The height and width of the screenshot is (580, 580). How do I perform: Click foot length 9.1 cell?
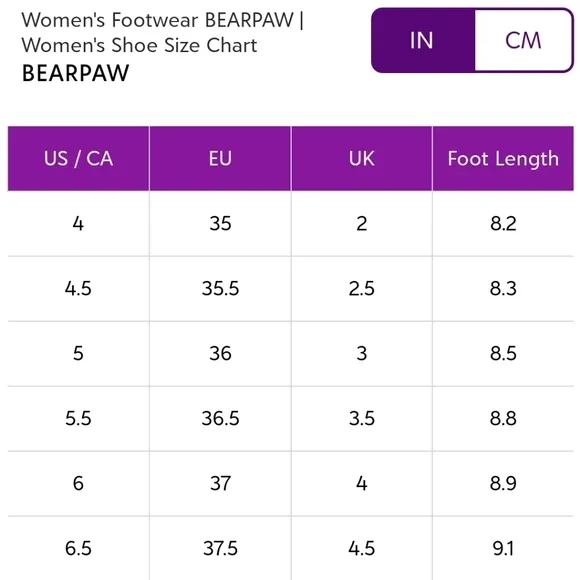point(503,548)
